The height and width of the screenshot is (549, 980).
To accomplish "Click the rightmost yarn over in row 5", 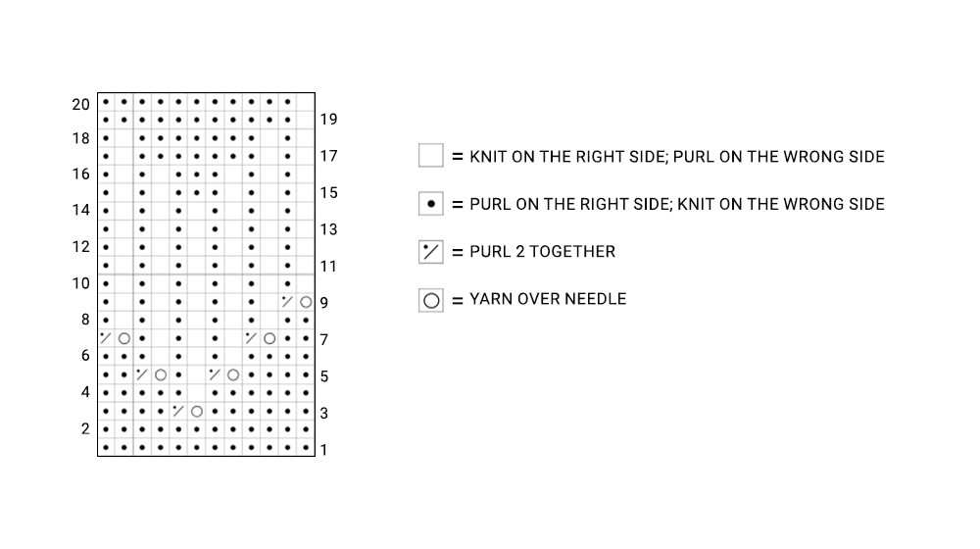I will pos(233,374).
